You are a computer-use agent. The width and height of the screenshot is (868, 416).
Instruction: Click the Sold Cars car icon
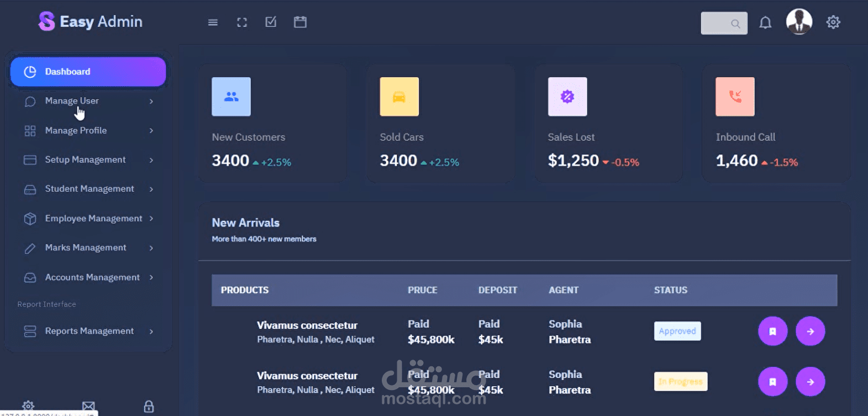[x=399, y=97]
